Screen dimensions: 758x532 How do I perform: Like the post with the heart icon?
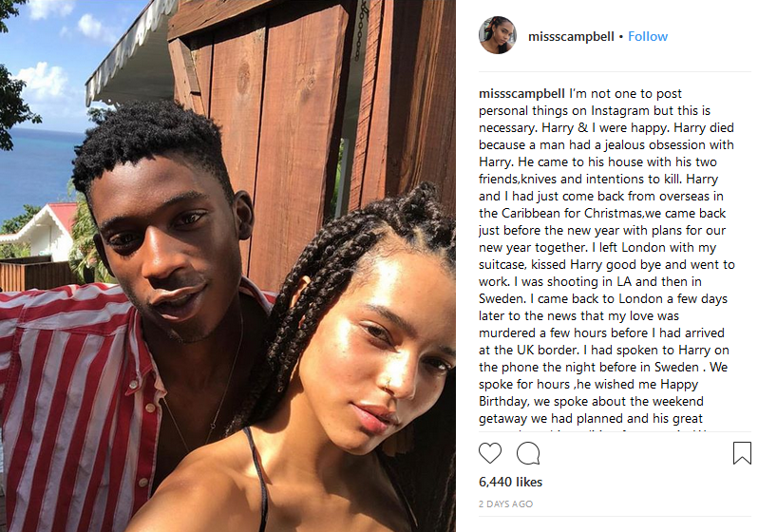point(490,453)
